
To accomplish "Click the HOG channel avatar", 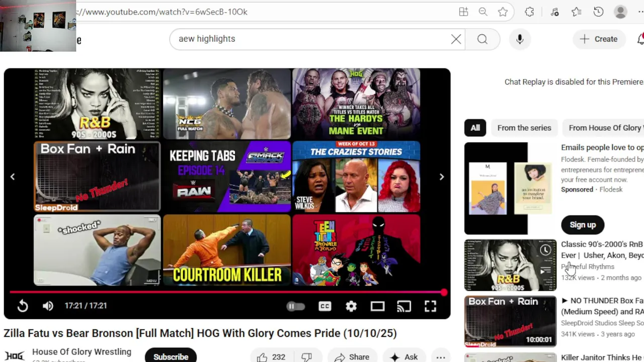I will coord(14,356).
